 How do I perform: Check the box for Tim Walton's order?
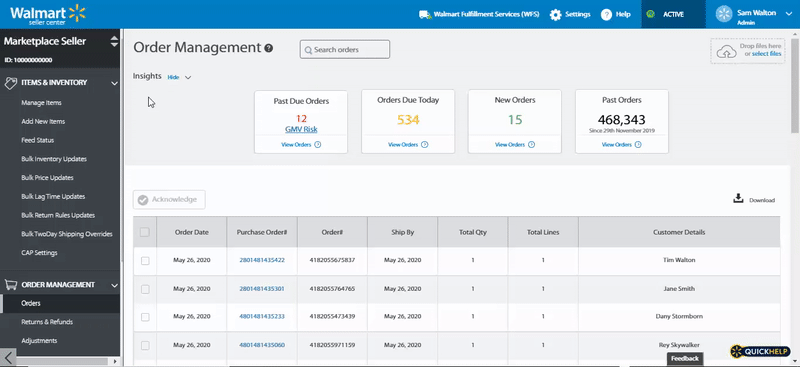[145, 260]
